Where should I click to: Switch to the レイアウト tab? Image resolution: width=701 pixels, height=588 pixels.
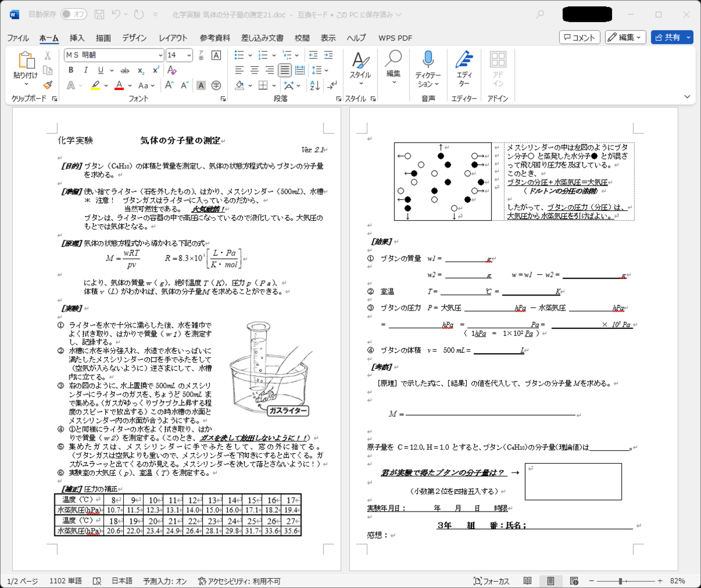point(173,38)
